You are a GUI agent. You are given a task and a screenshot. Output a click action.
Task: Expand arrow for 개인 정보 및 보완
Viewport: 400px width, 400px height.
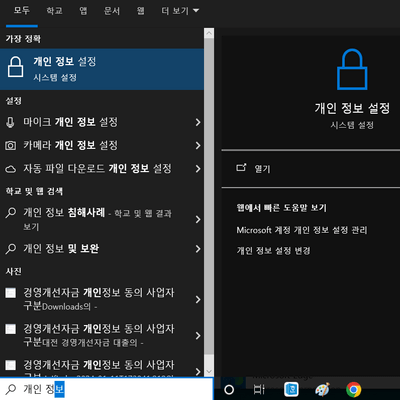tap(198, 249)
